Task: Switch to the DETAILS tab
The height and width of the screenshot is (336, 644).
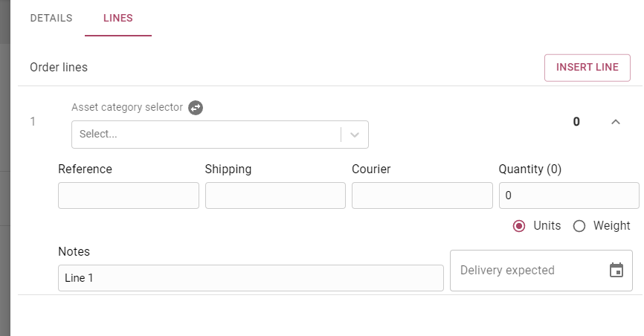Action: click(x=51, y=18)
